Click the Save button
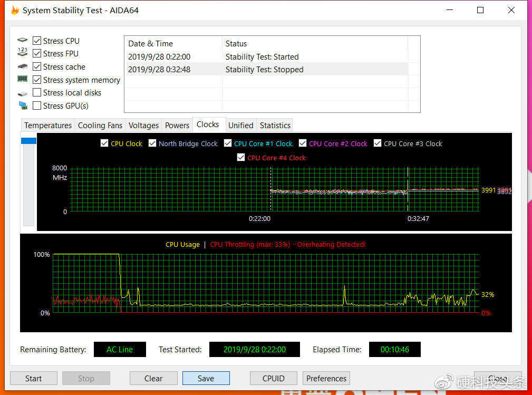This screenshot has height=395, width=532. [206, 378]
